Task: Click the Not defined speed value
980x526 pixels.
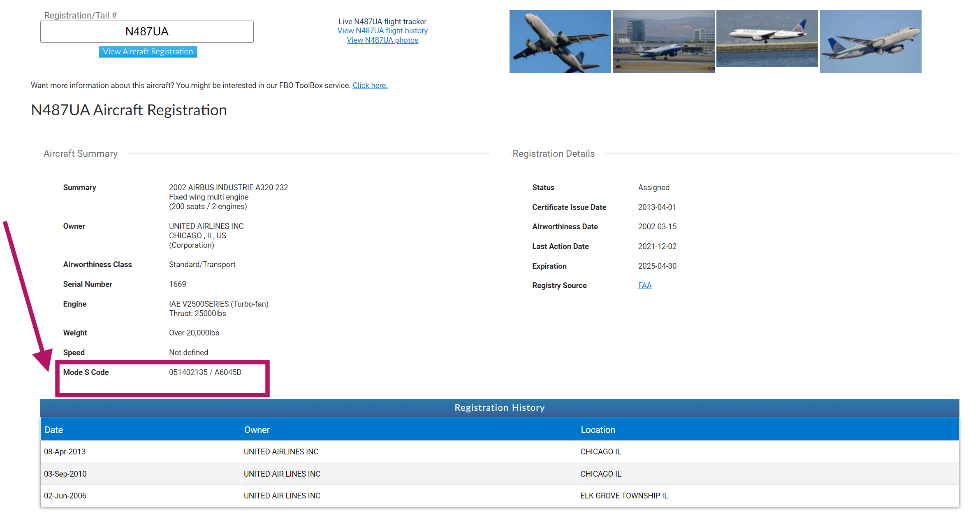Action: pos(189,353)
